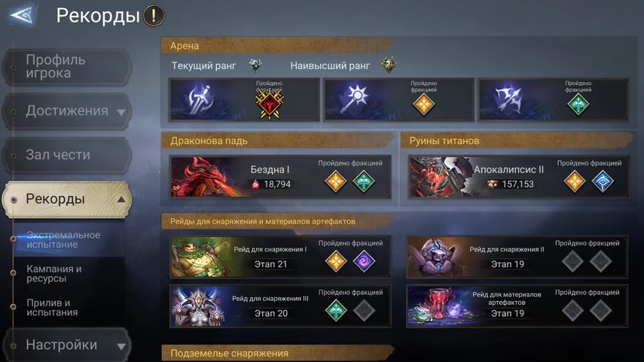
Task: Click the back arrow icon
Action: click(x=22, y=15)
